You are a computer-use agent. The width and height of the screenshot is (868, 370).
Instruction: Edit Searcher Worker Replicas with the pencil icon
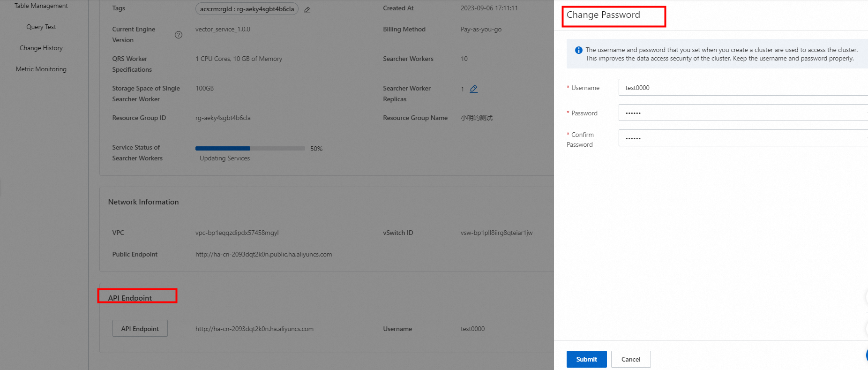[474, 89]
